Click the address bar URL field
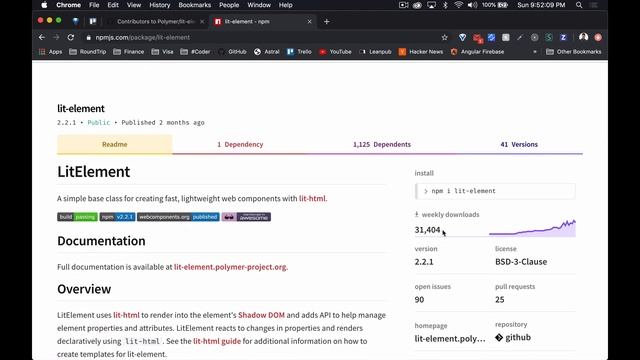This screenshot has height=360, width=640. click(x=261, y=37)
